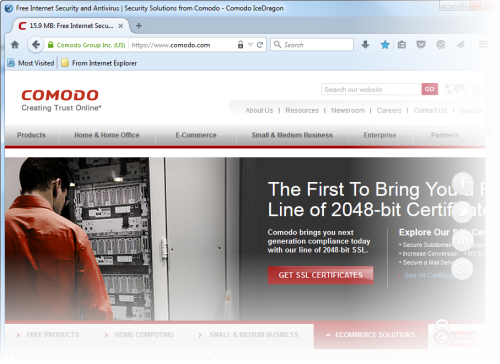The width and height of the screenshot is (500, 364).
Task: Open the Facebook social icon
Action: (x=463, y=183)
